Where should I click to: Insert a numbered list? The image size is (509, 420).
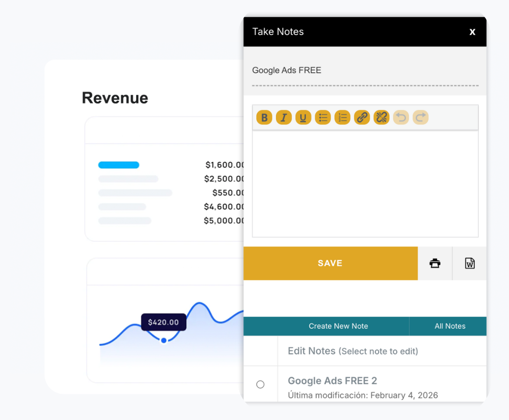pos(342,117)
